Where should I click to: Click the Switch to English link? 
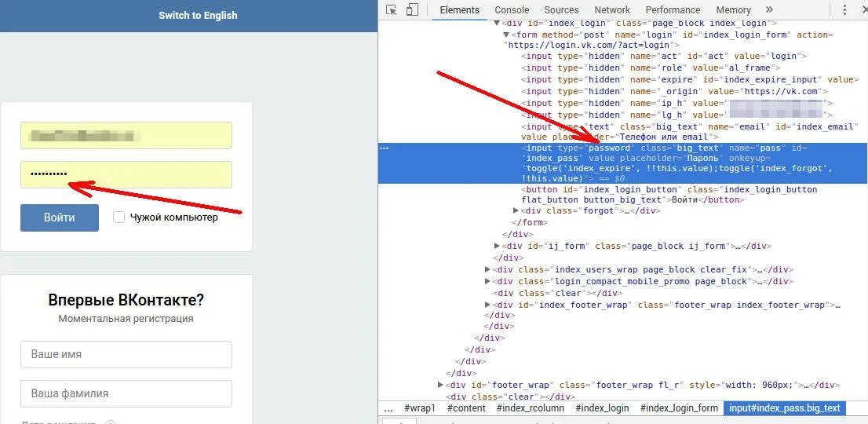click(x=198, y=16)
